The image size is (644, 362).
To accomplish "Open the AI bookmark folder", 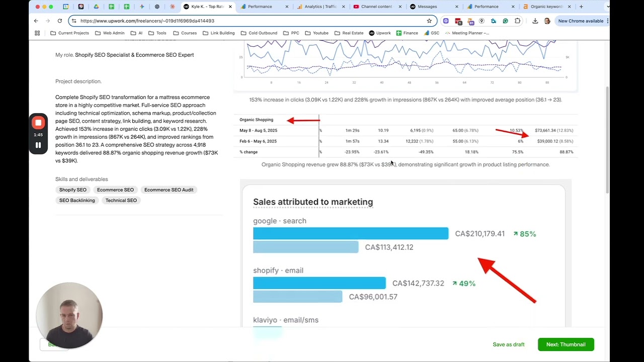I will (136, 33).
